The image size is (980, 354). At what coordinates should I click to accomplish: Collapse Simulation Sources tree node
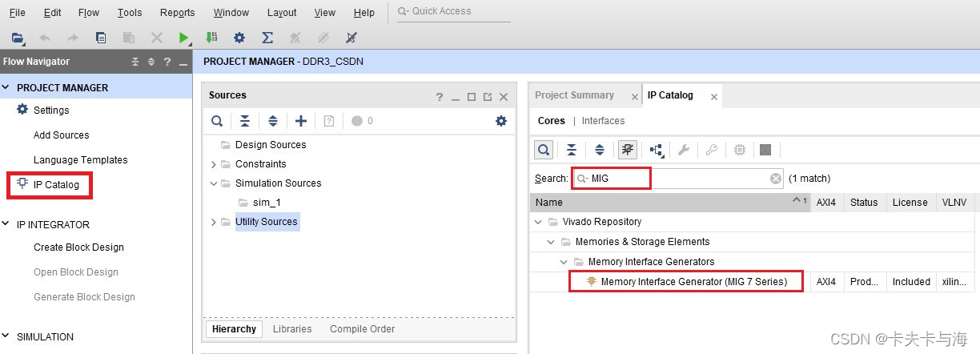tap(214, 183)
